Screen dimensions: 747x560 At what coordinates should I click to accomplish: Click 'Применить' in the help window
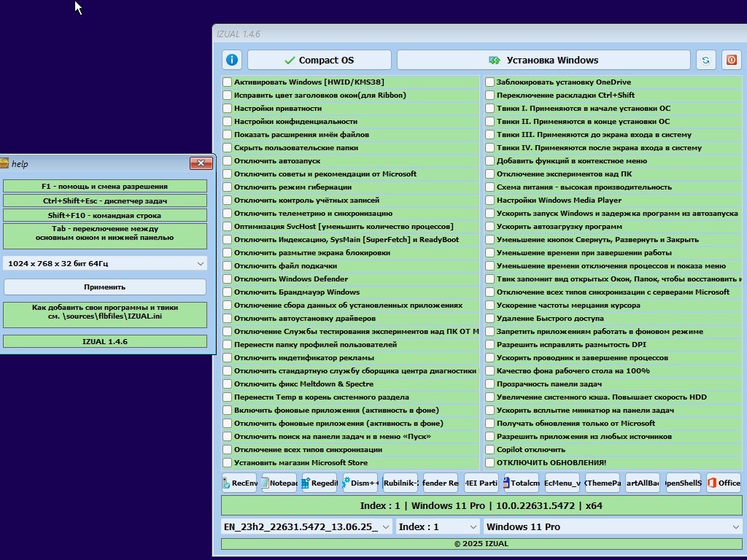pyautogui.click(x=105, y=287)
